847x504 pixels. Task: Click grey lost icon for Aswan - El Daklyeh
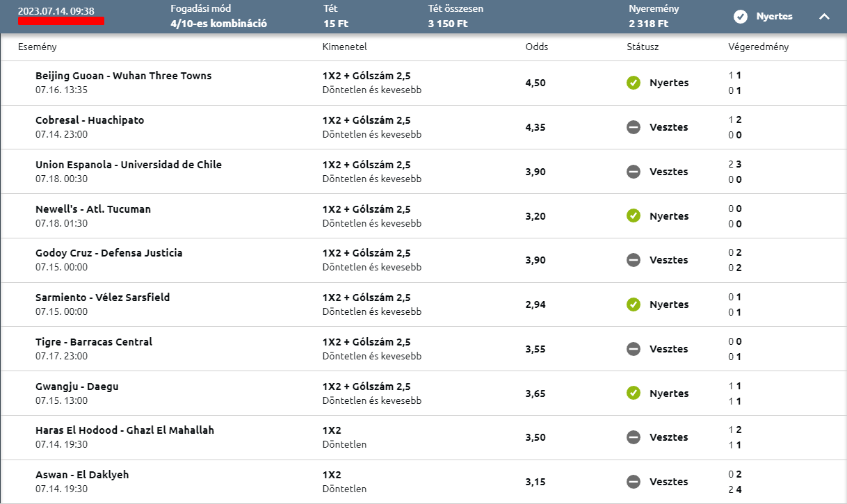pyautogui.click(x=633, y=482)
